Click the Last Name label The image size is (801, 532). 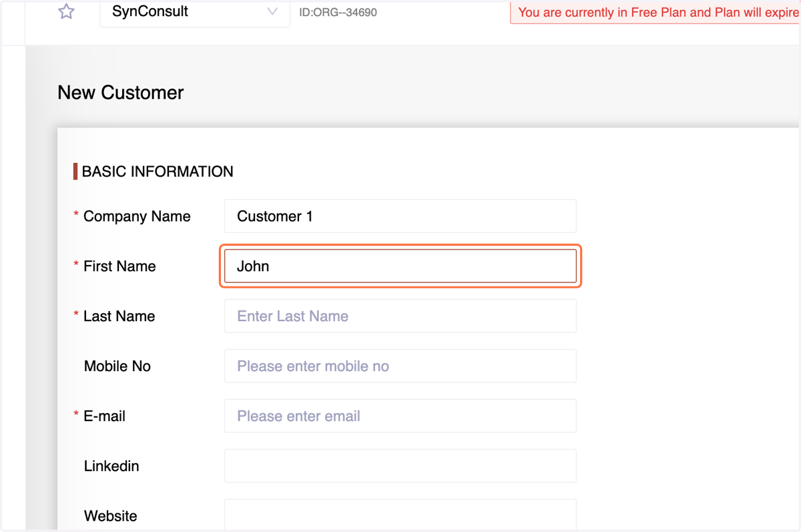click(119, 316)
